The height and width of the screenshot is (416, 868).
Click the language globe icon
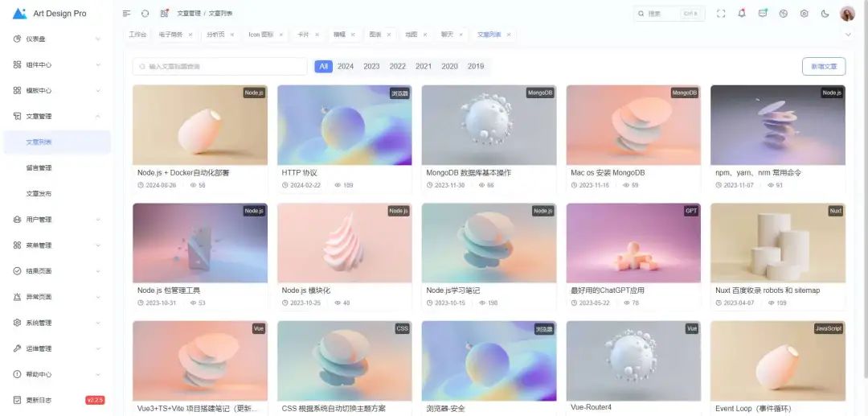[783, 14]
